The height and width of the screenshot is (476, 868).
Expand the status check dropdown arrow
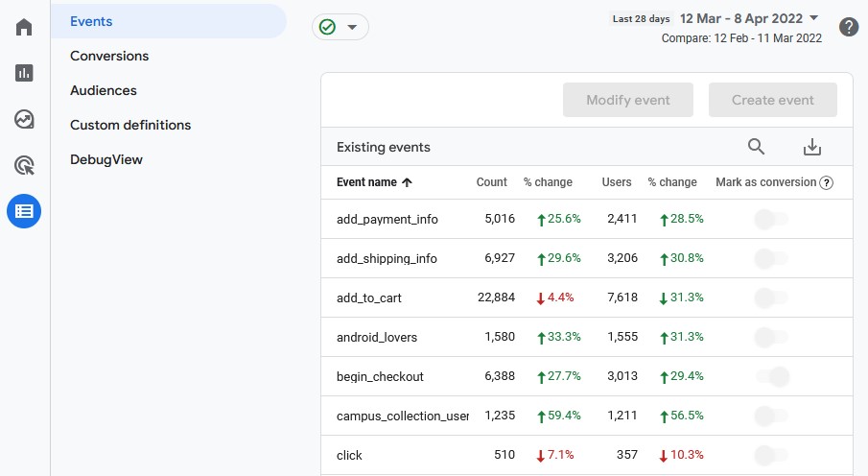click(352, 27)
